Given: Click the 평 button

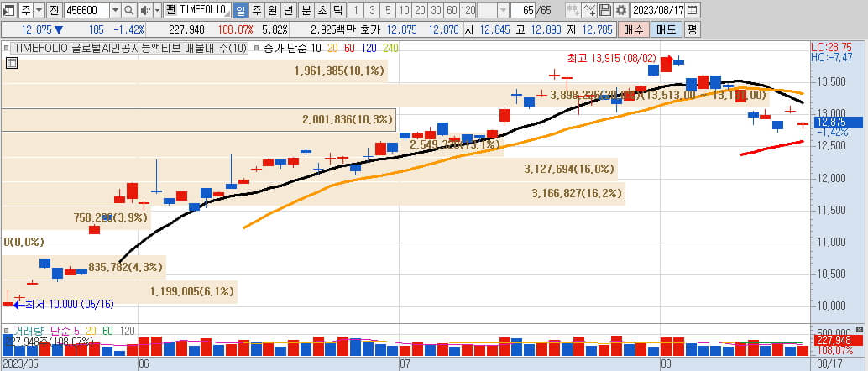Looking at the screenshot, I should pos(692,29).
